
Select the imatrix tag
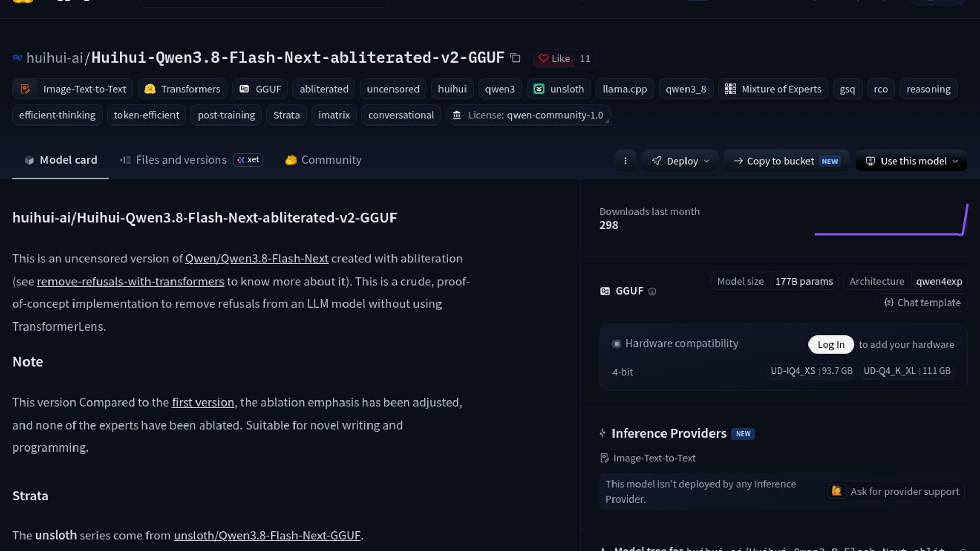[x=334, y=115]
